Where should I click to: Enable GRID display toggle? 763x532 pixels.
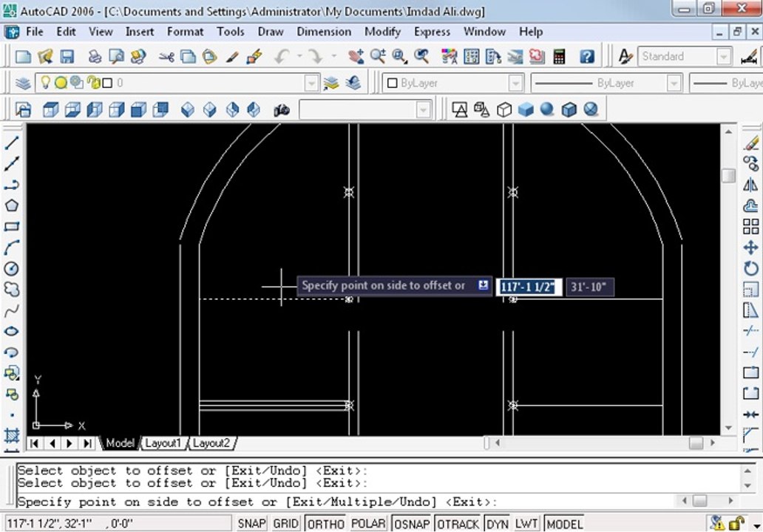[x=285, y=524]
